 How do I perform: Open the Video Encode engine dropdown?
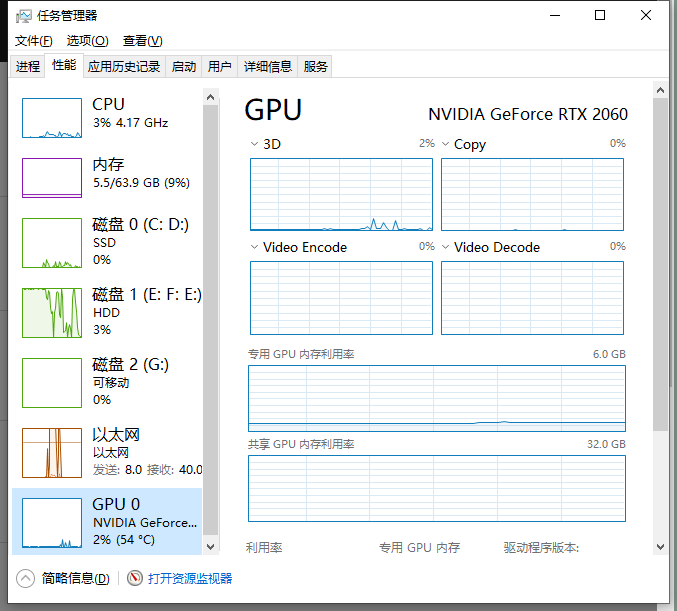coord(254,247)
